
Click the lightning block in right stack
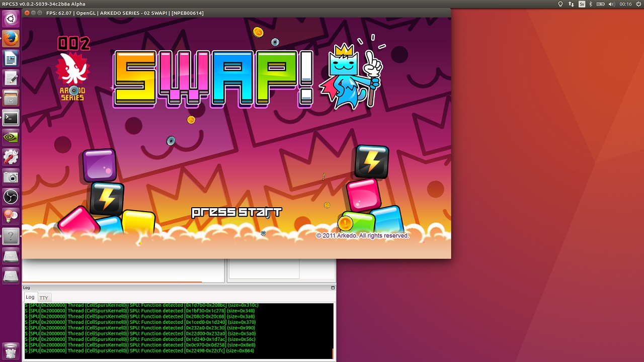tap(372, 161)
